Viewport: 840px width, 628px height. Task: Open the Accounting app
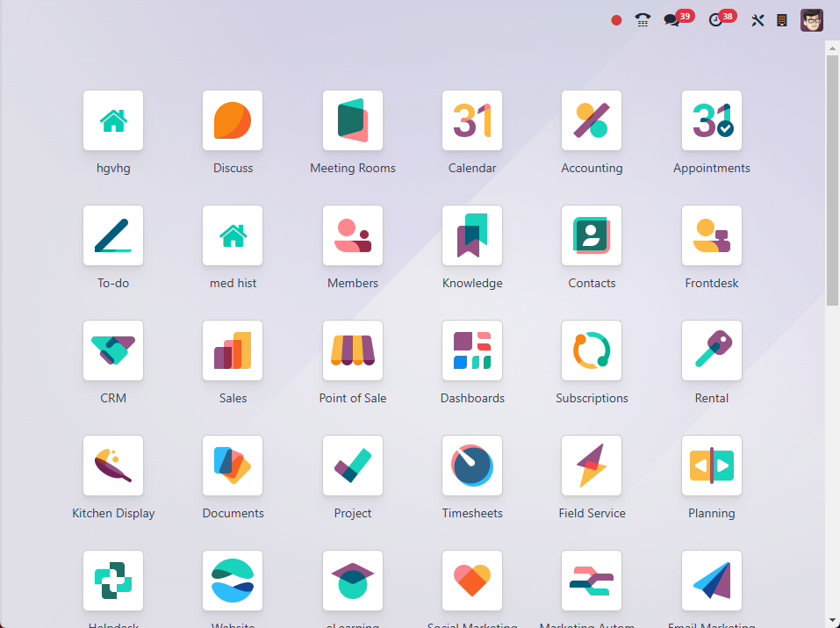click(592, 120)
